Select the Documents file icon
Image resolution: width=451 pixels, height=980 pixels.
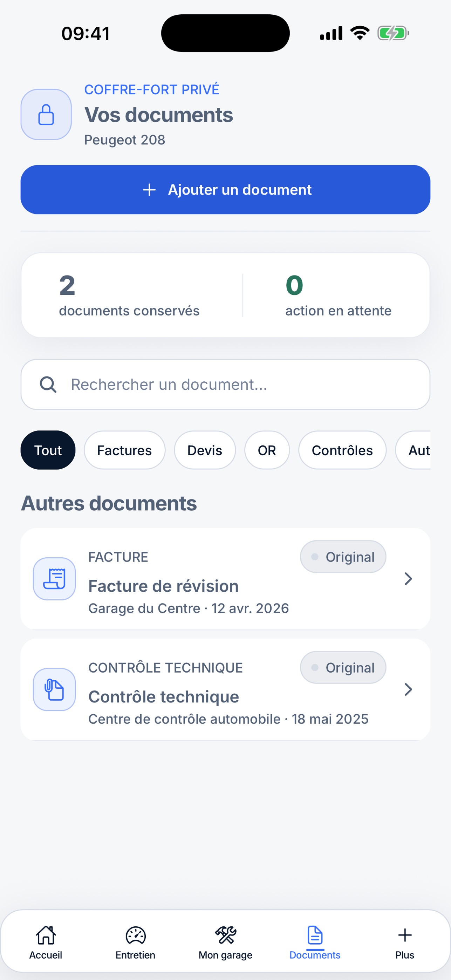coord(315,935)
